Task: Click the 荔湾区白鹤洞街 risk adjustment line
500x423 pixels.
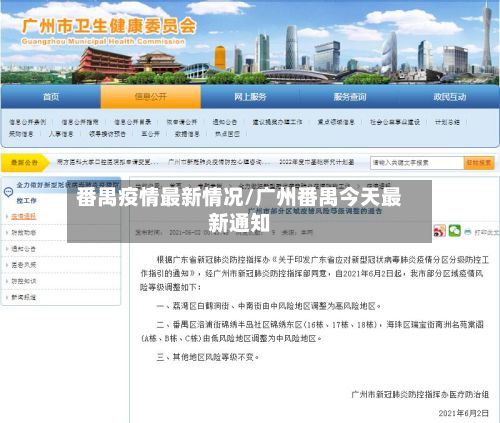Action: 268,306
